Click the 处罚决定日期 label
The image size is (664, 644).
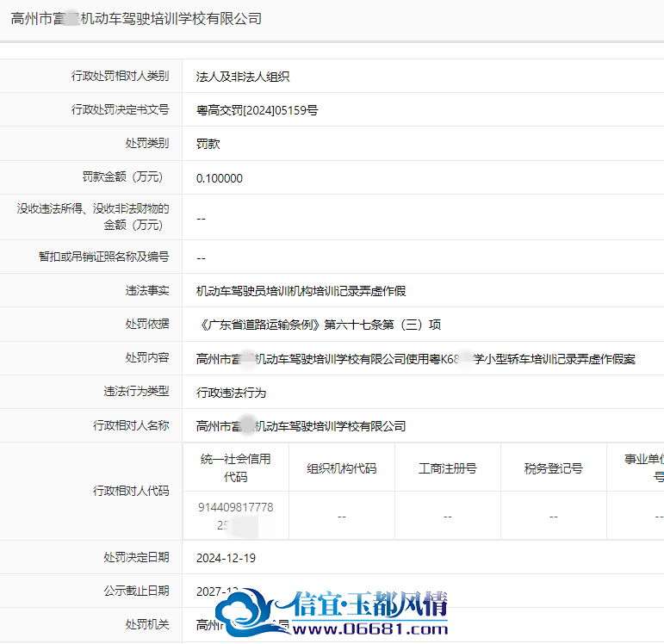(x=136, y=557)
